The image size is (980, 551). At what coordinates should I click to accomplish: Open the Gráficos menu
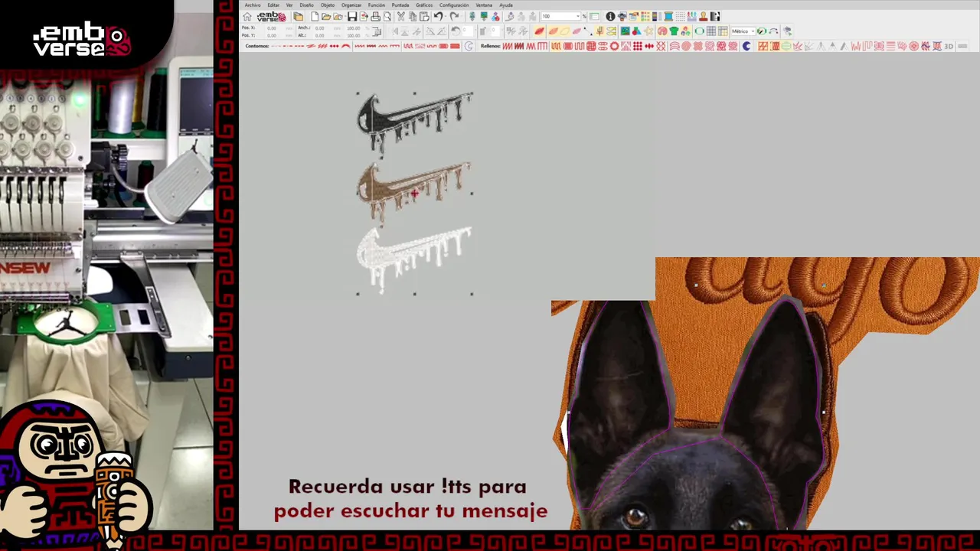point(424,5)
